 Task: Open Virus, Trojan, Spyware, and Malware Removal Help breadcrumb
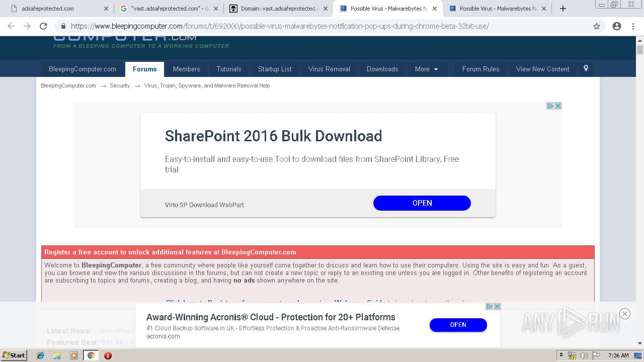click(207, 85)
